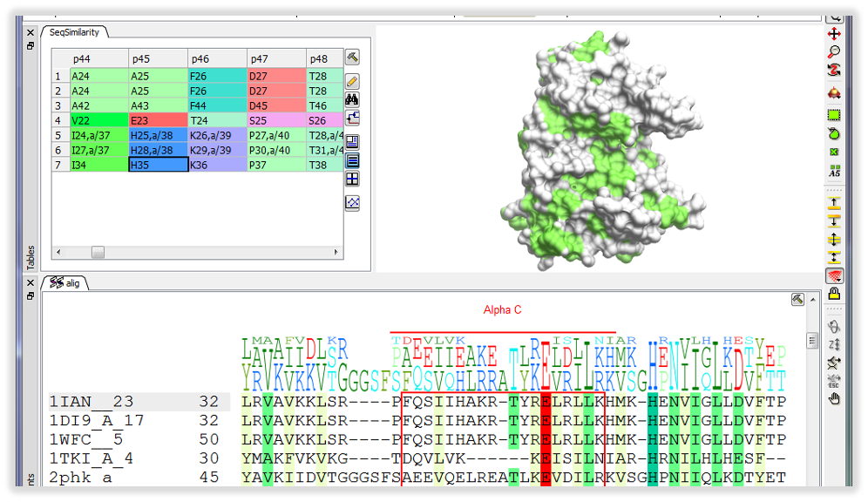Click the green X clear selection icon
This screenshot has height=502, width=868.
click(834, 152)
